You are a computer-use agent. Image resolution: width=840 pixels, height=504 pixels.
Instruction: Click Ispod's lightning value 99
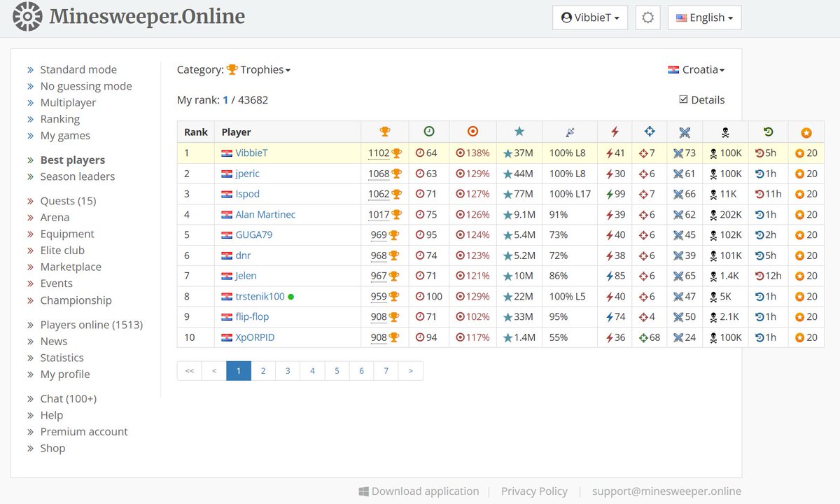click(619, 194)
